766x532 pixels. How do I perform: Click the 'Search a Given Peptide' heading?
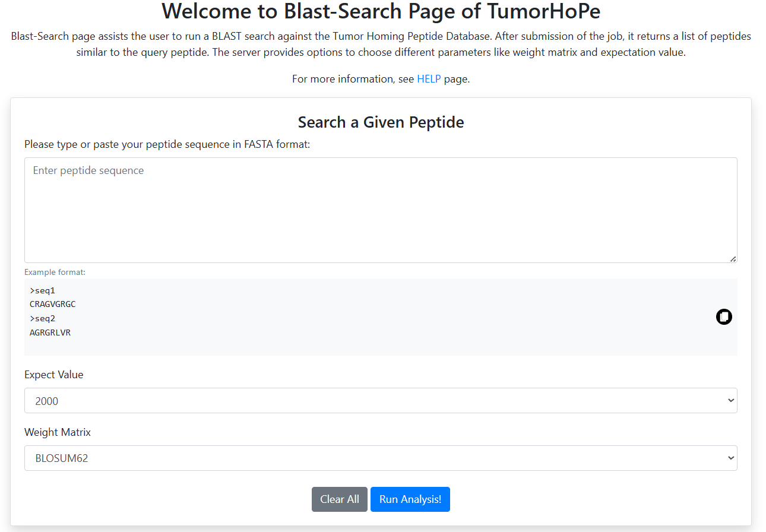(x=380, y=122)
